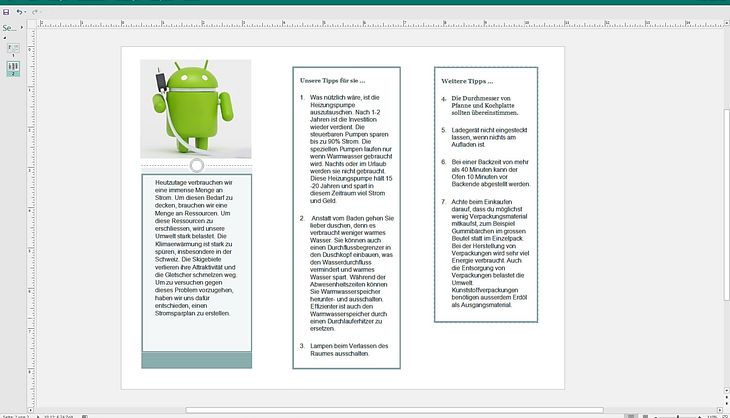This screenshot has width=730, height=418.
Task: Click the Save icon in quick access toolbar
Action: 6,12
